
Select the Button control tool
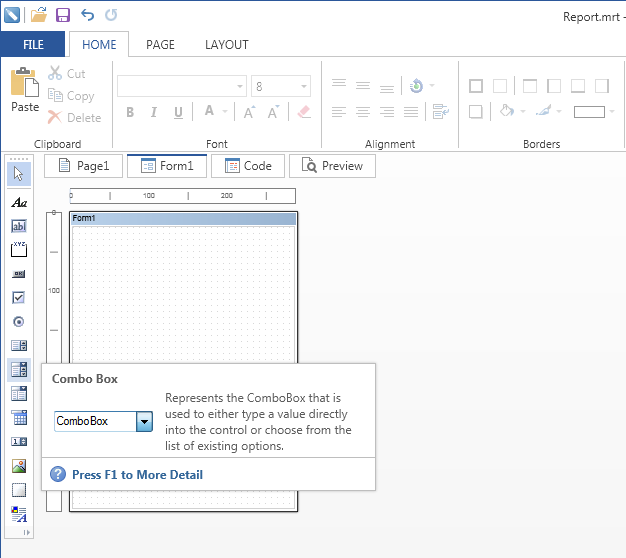click(x=19, y=274)
